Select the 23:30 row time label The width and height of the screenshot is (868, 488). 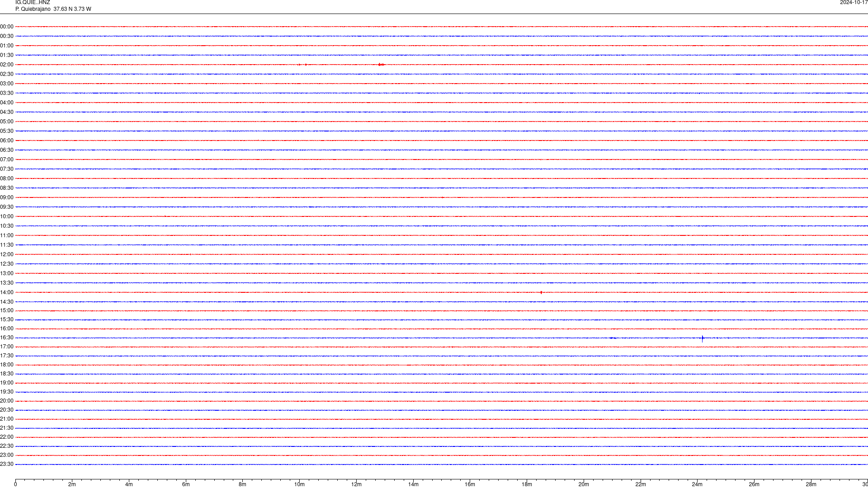(x=7, y=464)
